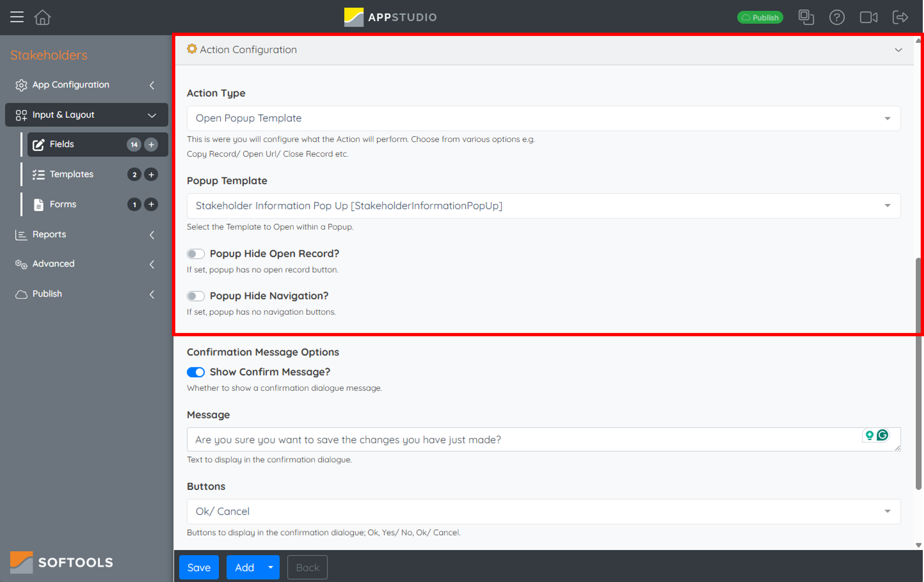The width and height of the screenshot is (924, 582).
Task: Click the AppStudio logo
Action: (x=390, y=17)
